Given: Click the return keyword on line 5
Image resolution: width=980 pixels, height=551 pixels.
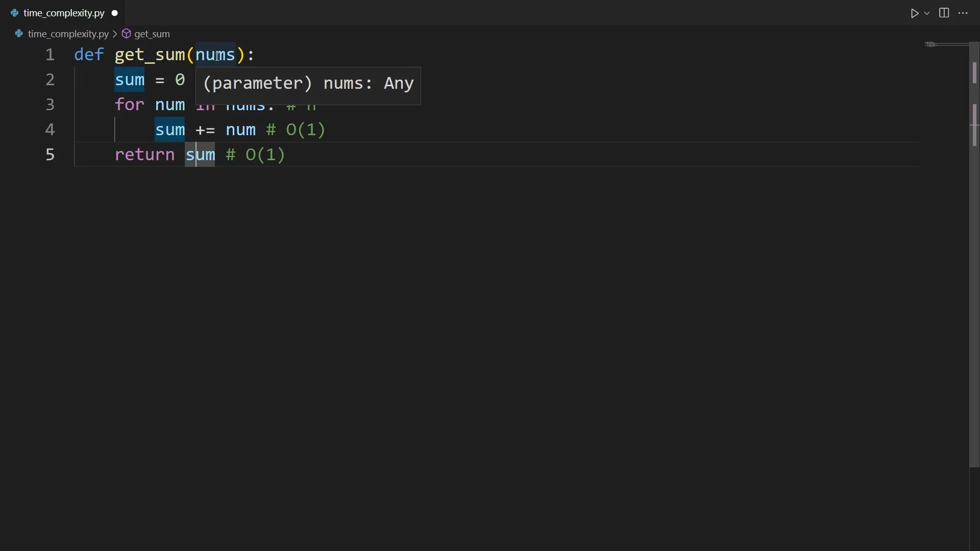Looking at the screenshot, I should click(144, 155).
